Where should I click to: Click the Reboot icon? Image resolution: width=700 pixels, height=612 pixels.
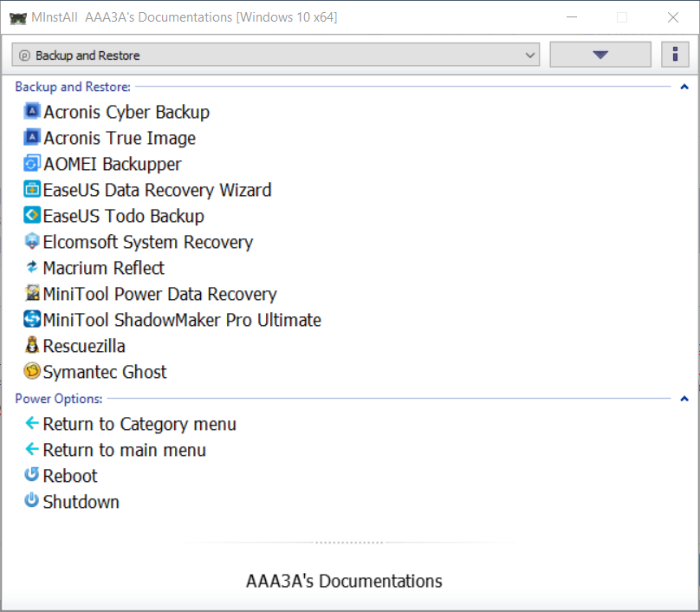32,474
